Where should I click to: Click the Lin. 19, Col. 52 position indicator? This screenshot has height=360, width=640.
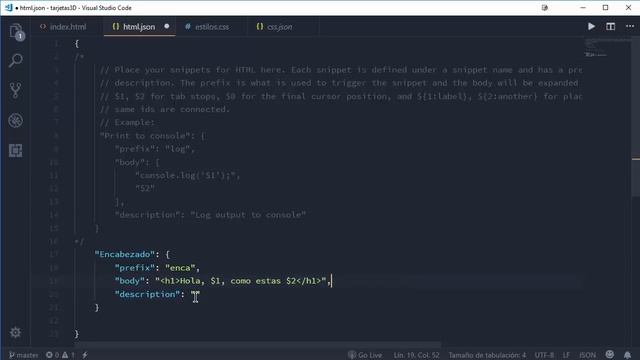(416, 355)
